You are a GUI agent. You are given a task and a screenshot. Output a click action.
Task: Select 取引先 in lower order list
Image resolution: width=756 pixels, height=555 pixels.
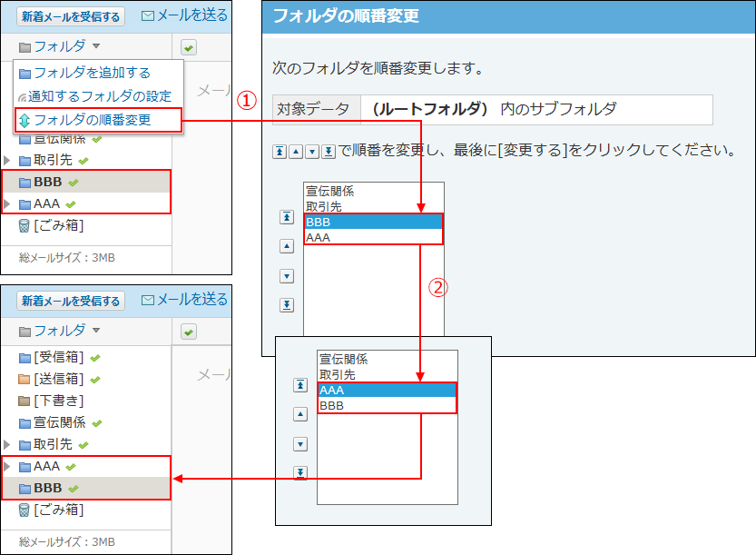(x=387, y=374)
